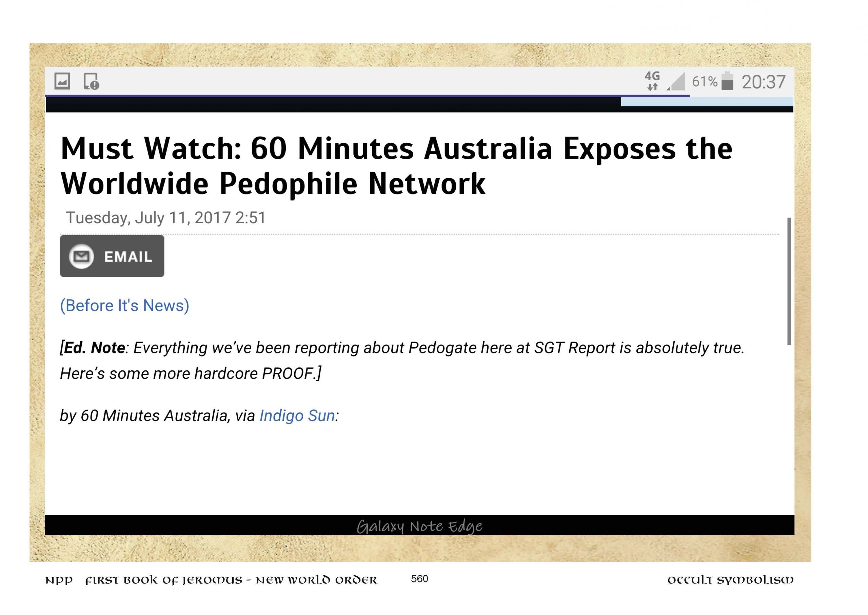Click the Galaxy Note Edge caption

pos(419,526)
